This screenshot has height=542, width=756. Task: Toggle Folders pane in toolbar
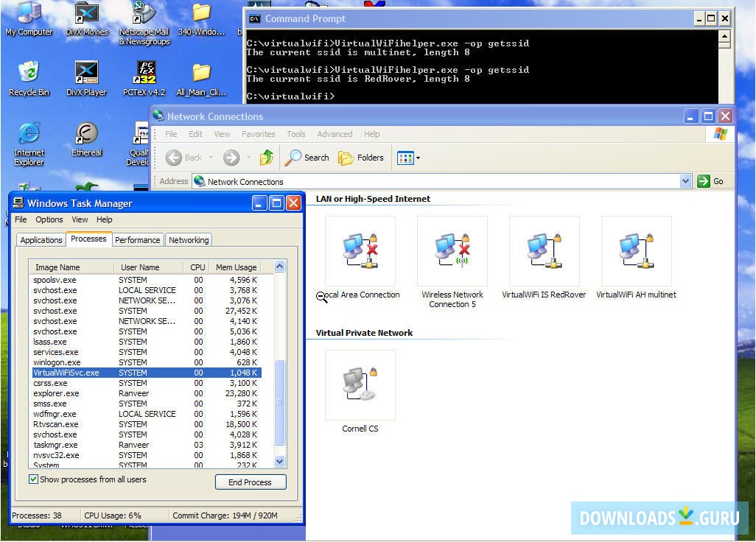tap(360, 158)
